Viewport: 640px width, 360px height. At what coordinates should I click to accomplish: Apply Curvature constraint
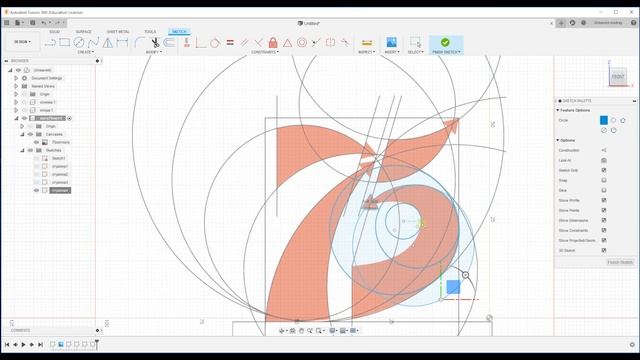[x=345, y=42]
